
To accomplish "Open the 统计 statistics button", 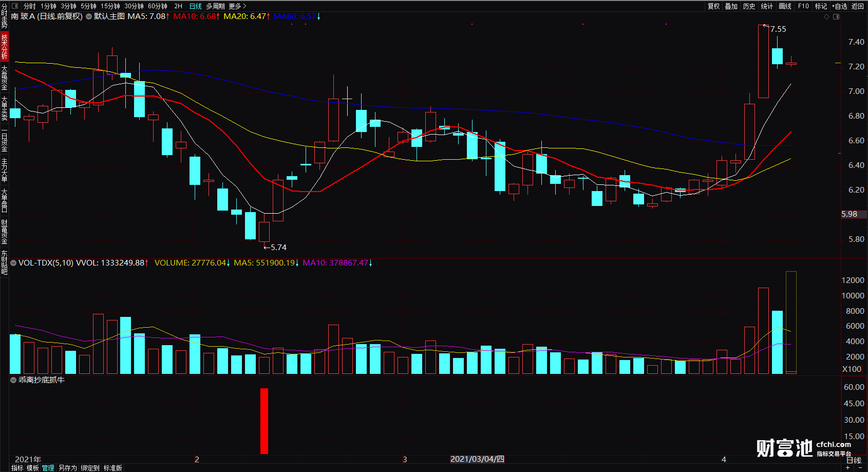I will [x=767, y=6].
